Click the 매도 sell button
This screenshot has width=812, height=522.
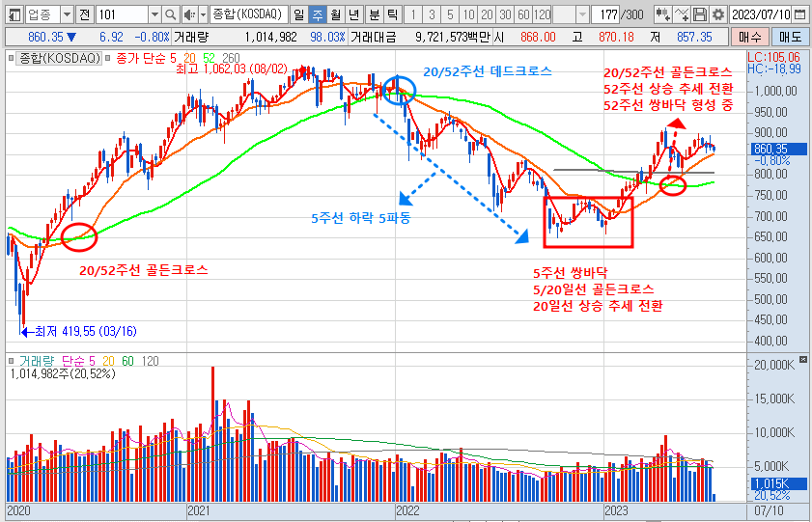pyautogui.click(x=790, y=38)
